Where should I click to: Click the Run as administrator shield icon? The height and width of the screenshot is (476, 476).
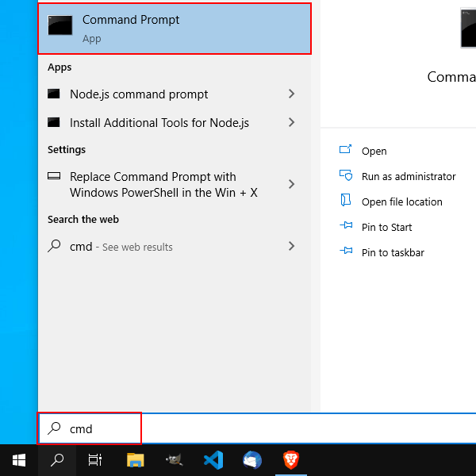pos(346,175)
